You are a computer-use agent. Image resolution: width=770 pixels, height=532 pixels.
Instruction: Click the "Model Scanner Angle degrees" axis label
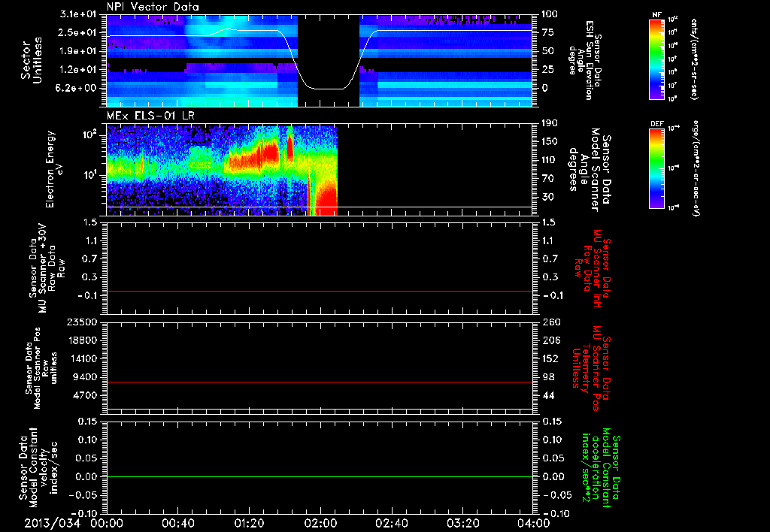pos(590,169)
